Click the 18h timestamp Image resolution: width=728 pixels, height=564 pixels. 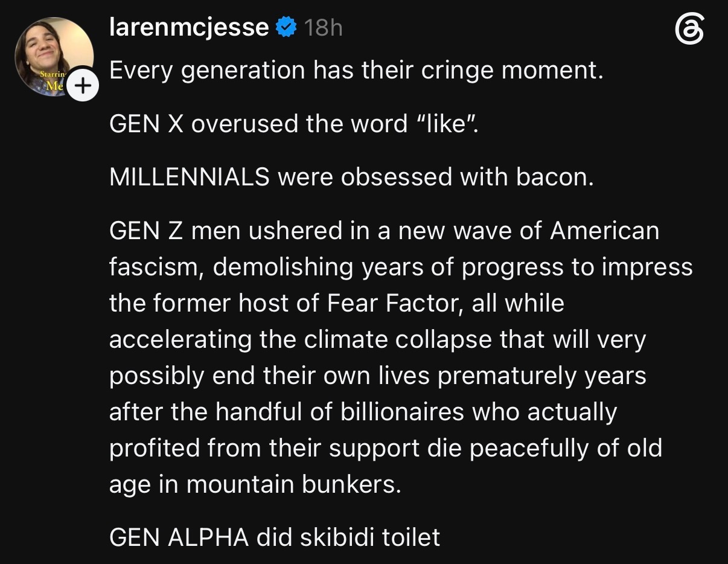pos(323,28)
